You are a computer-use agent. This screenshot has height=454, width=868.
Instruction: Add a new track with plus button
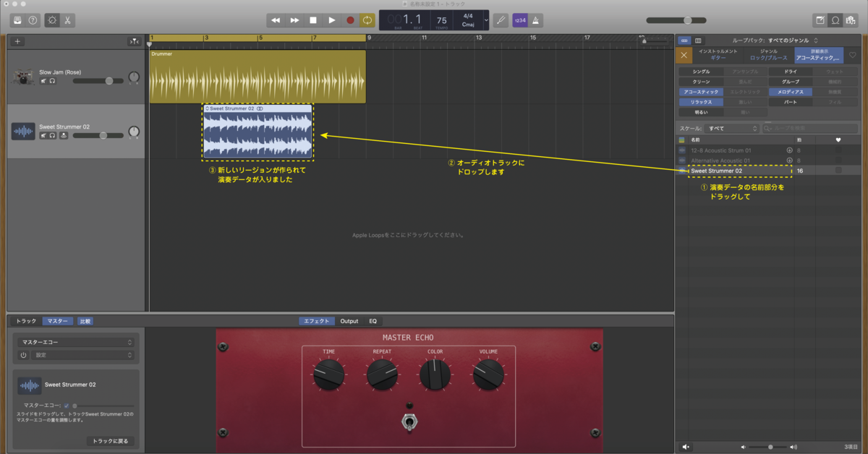(x=18, y=41)
